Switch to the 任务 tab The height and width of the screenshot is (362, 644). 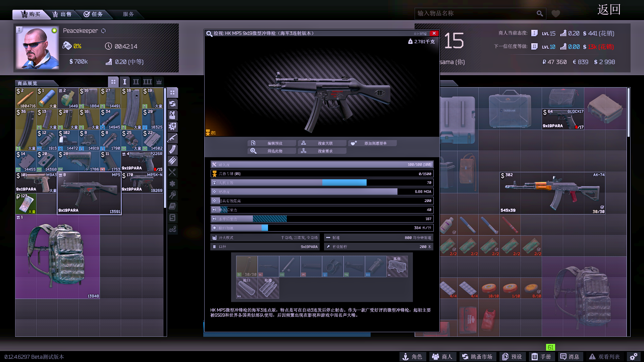coord(94,14)
